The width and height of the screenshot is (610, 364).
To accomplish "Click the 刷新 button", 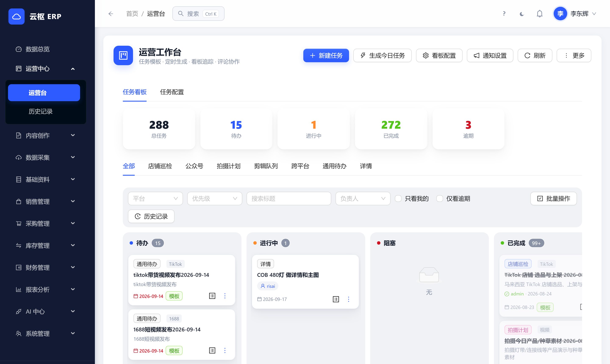I will pyautogui.click(x=535, y=55).
